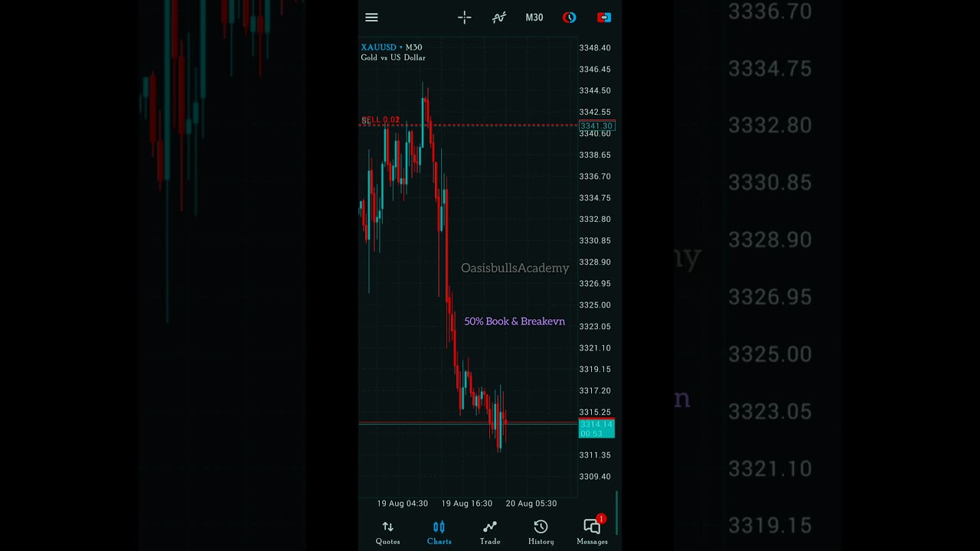Select the 3317.20 price scale value
Viewport: 980px width, 551px height.
coord(595,390)
